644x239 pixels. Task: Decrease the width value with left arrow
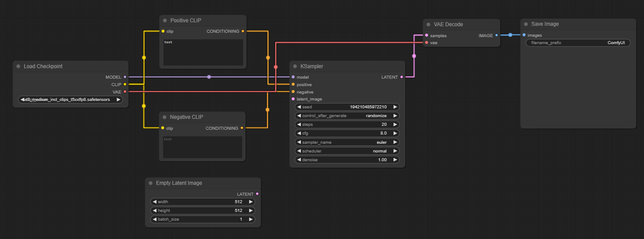click(154, 202)
